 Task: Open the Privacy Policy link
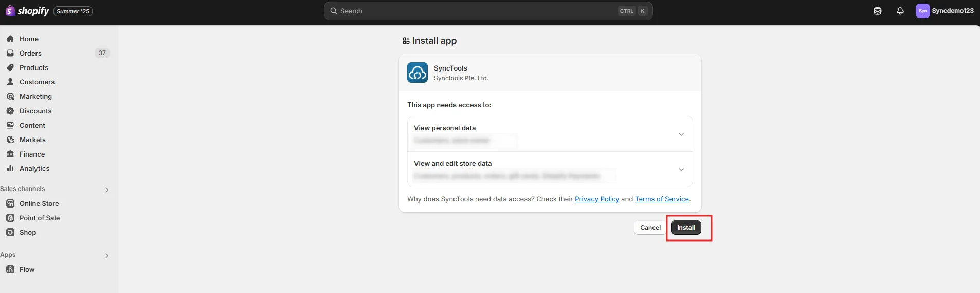(596, 199)
